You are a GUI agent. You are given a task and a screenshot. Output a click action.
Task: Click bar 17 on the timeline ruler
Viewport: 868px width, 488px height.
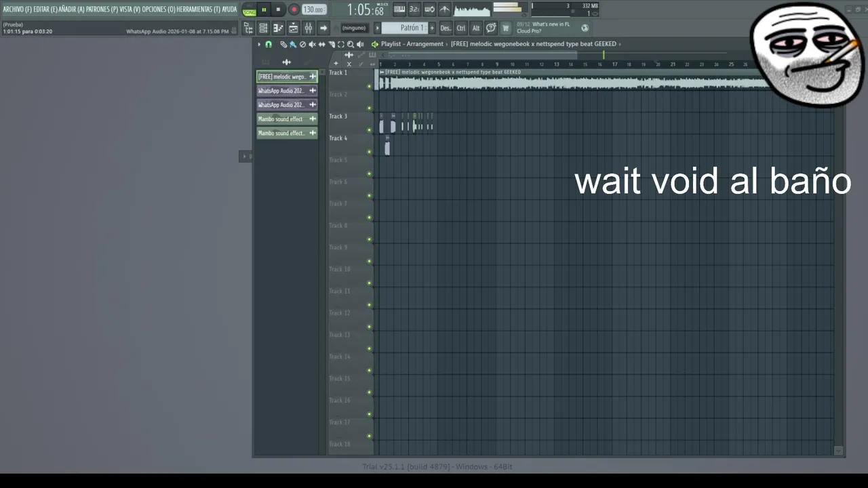615,64
